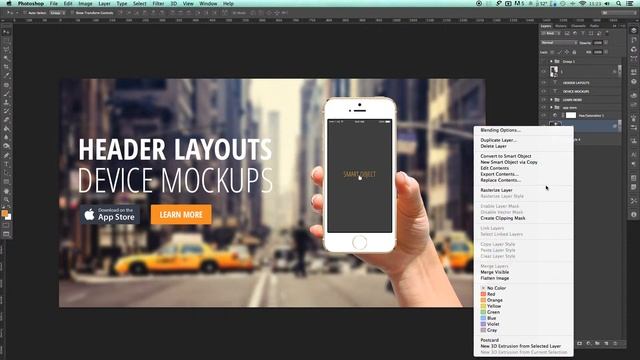The height and width of the screenshot is (360, 640).
Task: Choose Rasterize Layer in context menu
Action: point(496,190)
